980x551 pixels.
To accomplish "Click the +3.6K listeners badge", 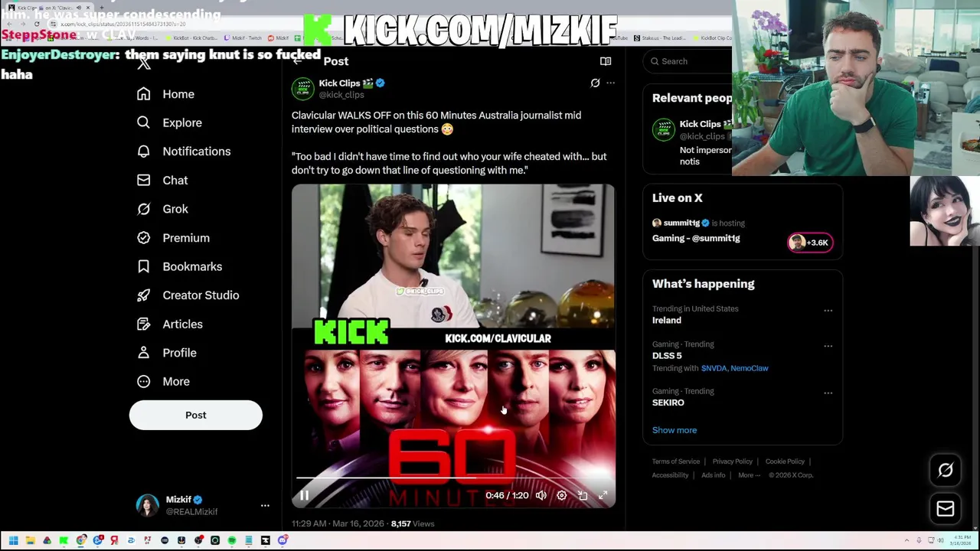I will pyautogui.click(x=810, y=243).
